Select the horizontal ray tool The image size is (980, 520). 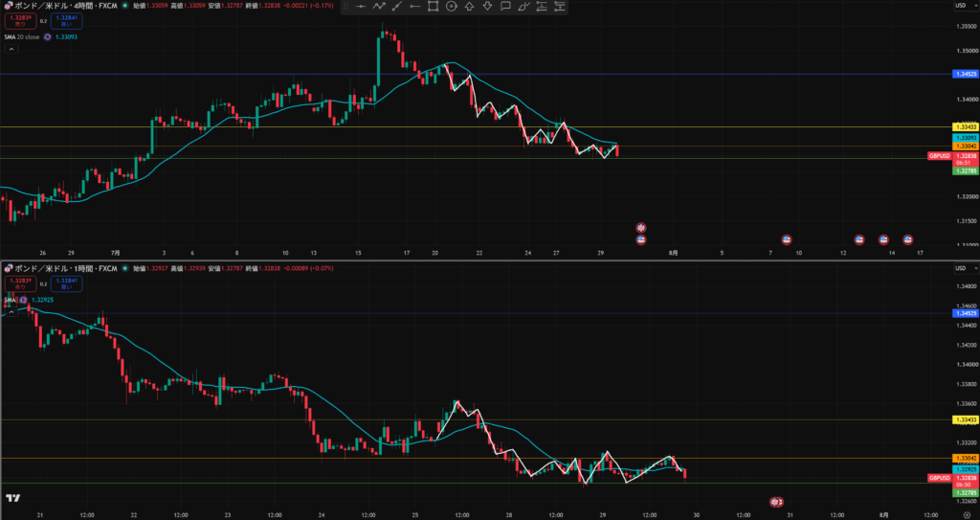pos(415,7)
